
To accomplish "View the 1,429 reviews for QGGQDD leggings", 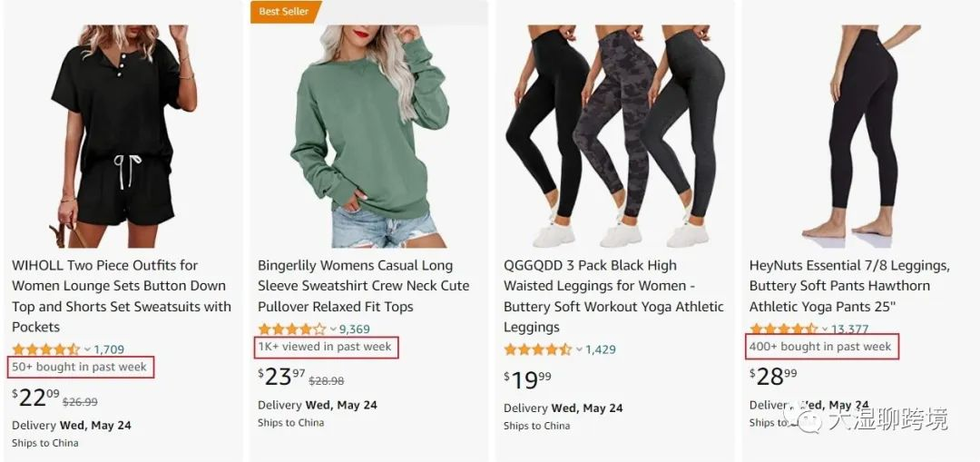I will [x=601, y=349].
